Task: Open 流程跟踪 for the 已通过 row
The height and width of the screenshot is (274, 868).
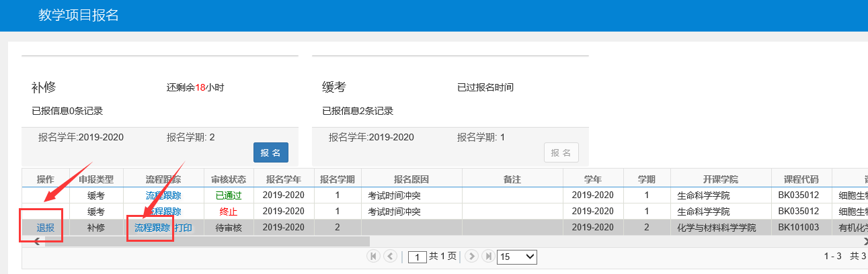Action: click(x=163, y=195)
